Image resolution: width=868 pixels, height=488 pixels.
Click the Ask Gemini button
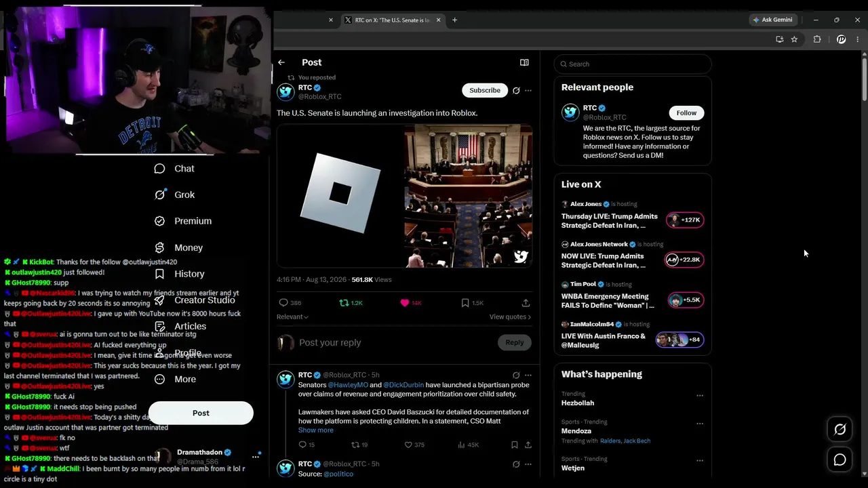(x=772, y=20)
